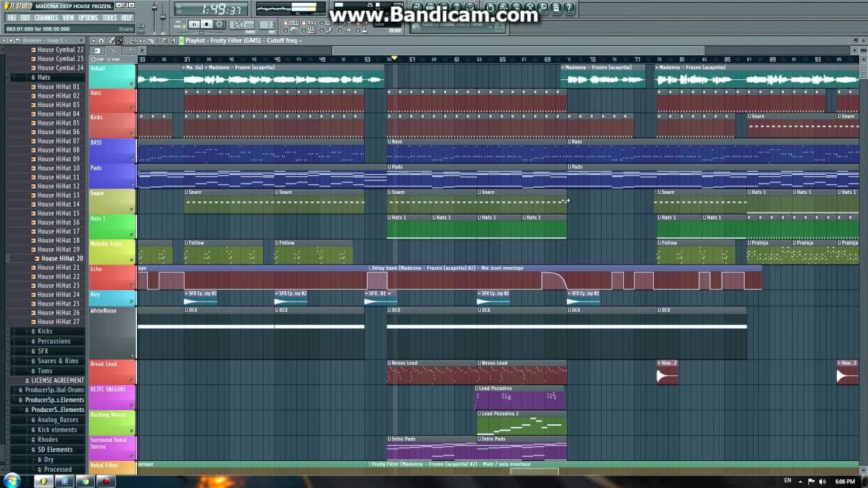Open the playlist options menu arrow
Screen dimensions: 868x488
pos(94,41)
